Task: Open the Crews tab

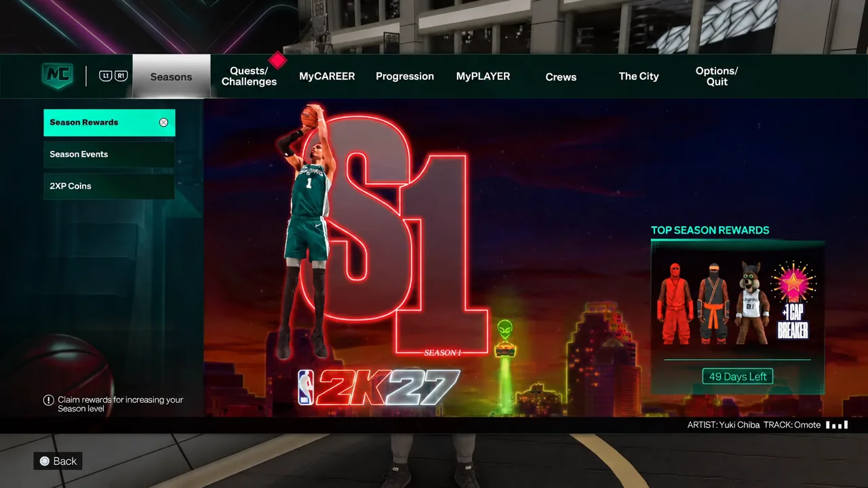Action: pos(561,77)
